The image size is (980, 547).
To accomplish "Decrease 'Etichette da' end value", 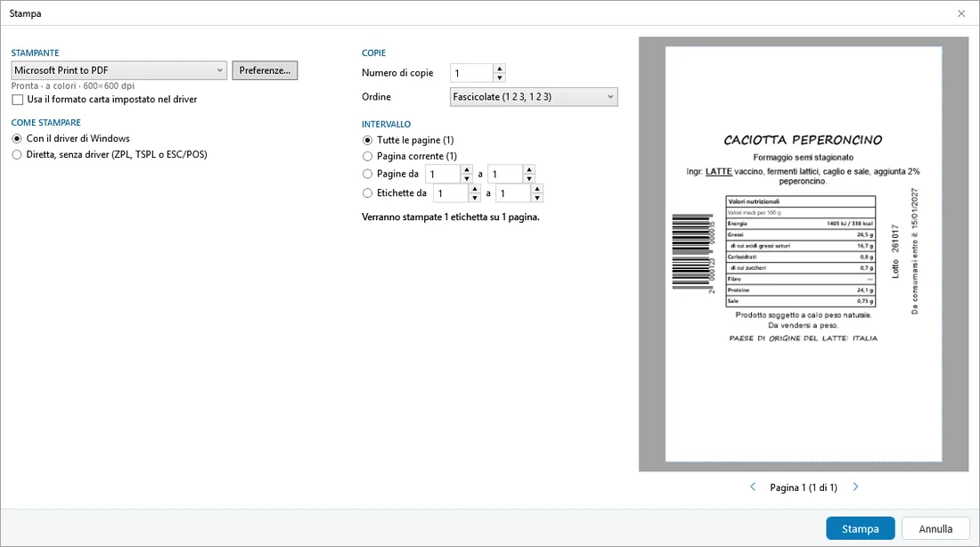I will [537, 198].
